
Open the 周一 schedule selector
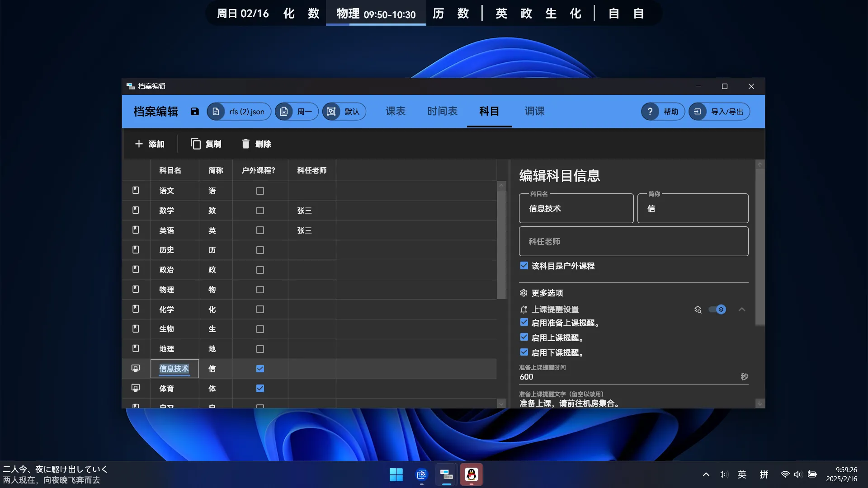(x=297, y=112)
